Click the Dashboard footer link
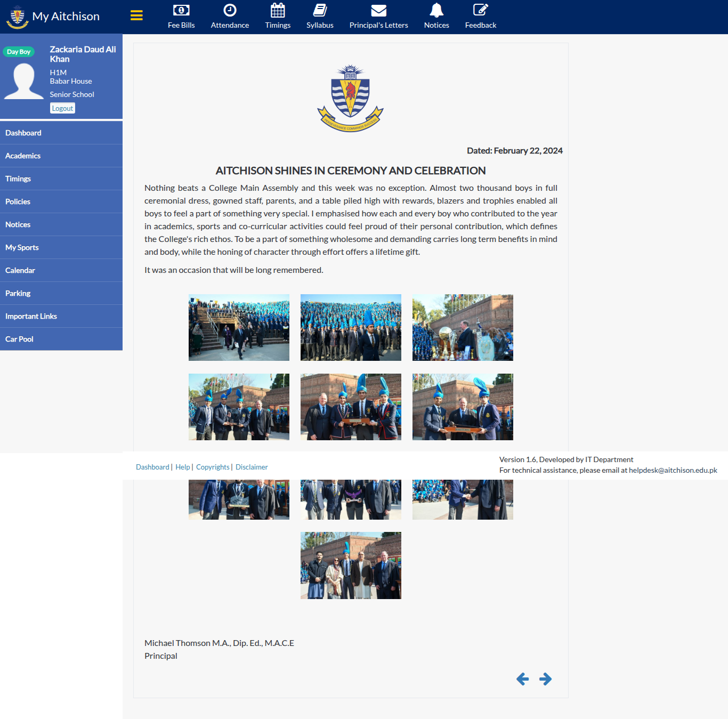728x719 pixels. click(x=152, y=467)
